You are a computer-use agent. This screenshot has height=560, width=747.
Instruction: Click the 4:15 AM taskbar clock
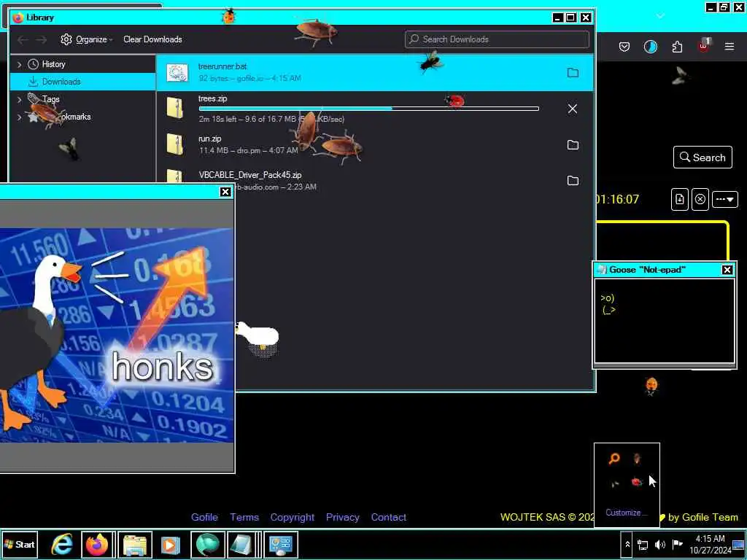(x=710, y=544)
